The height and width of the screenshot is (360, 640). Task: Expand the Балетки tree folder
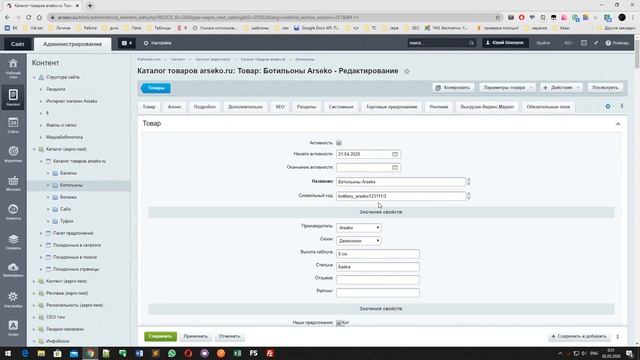tap(48, 173)
